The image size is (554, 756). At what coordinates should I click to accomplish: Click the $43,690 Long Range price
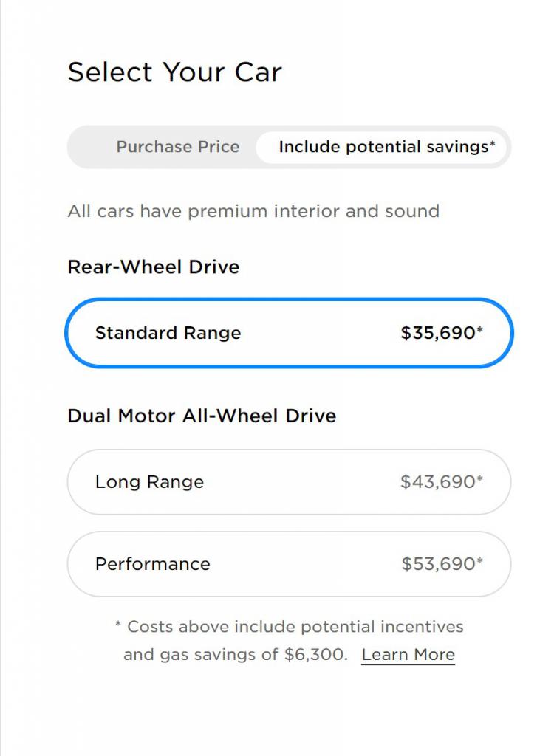438,482
